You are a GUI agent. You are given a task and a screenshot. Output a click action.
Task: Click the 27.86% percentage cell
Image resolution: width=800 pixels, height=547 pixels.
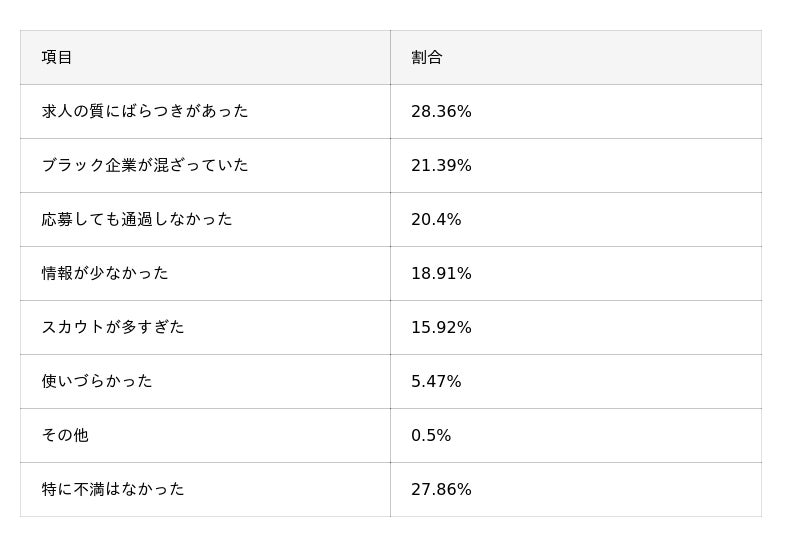[441, 490]
